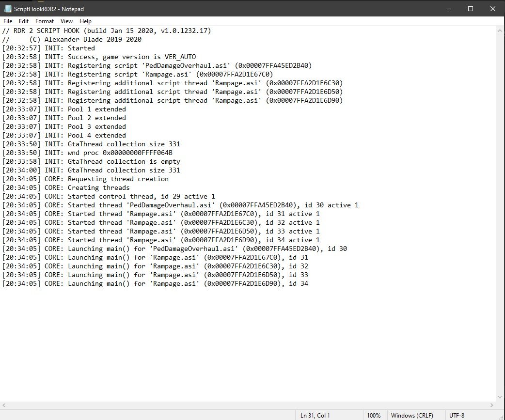Click the horizontal scrollbar left arrow

[4, 405]
